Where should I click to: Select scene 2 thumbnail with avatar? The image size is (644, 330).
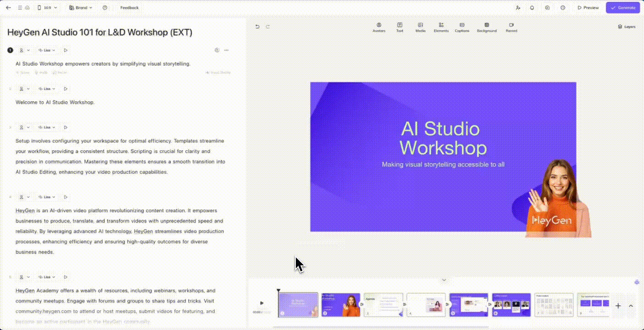[x=341, y=305]
